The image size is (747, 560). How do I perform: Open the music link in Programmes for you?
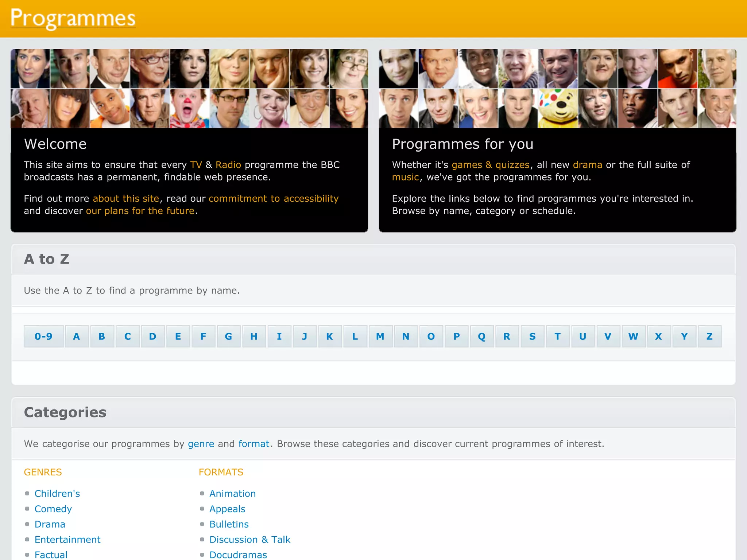coord(406,177)
